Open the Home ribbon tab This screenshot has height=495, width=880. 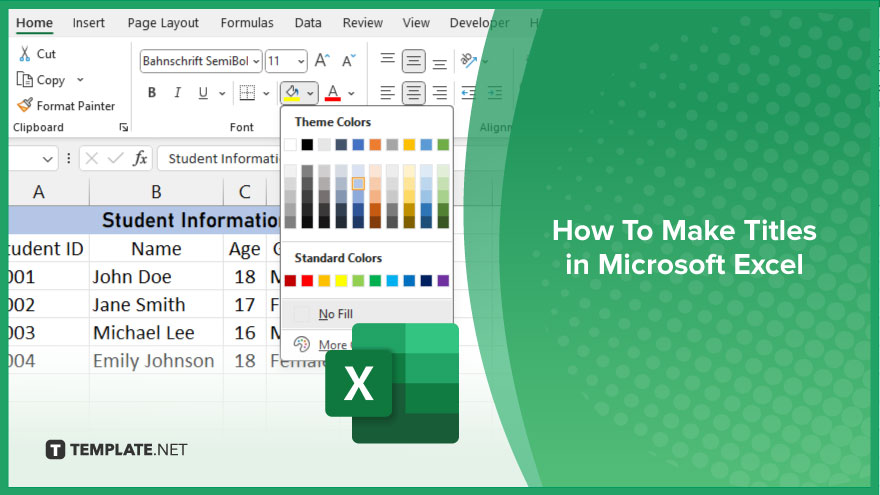34,23
